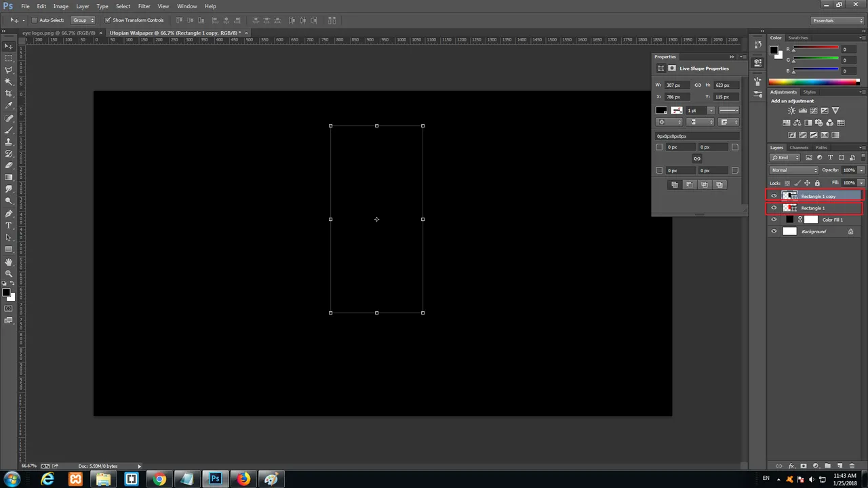
Task: Select the Gradient tool
Action: click(x=9, y=178)
